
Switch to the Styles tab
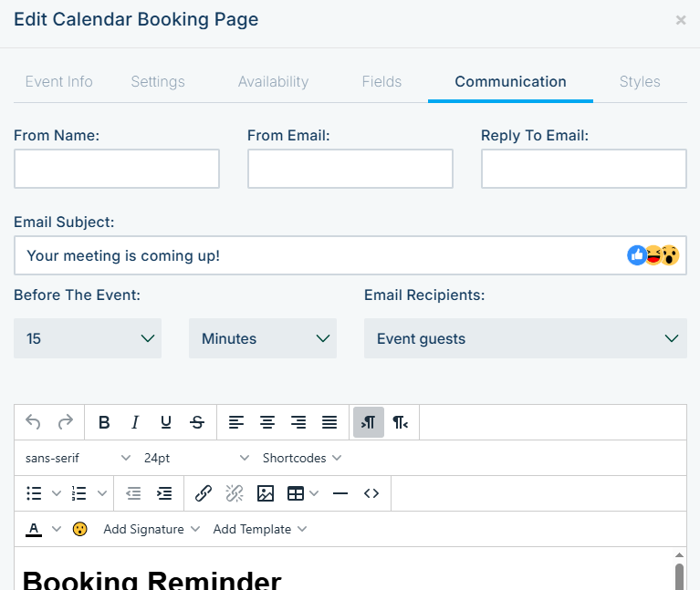(640, 81)
